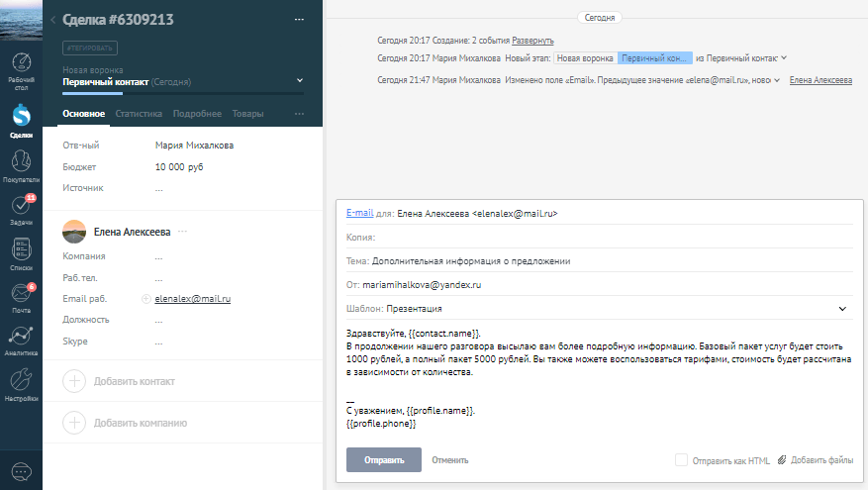Viewport: 868px width, 490px height.
Task: Click the Отправить button
Action: [383, 460]
